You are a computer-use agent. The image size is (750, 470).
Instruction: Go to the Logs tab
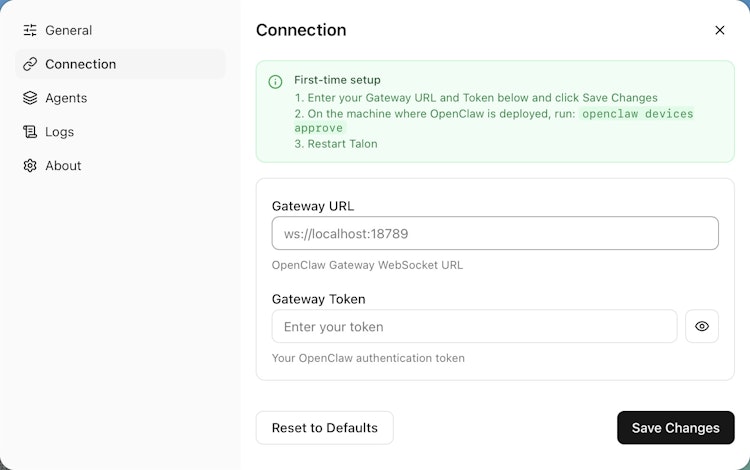pos(60,132)
